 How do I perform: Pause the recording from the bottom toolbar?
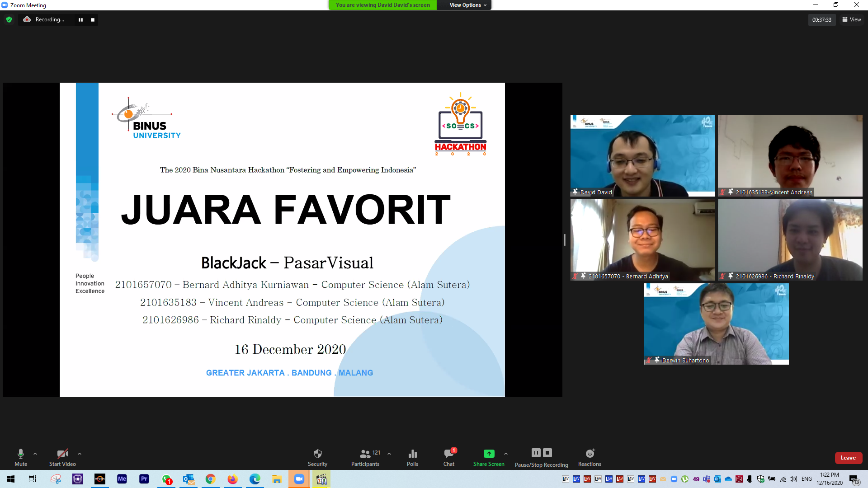pos(536,453)
